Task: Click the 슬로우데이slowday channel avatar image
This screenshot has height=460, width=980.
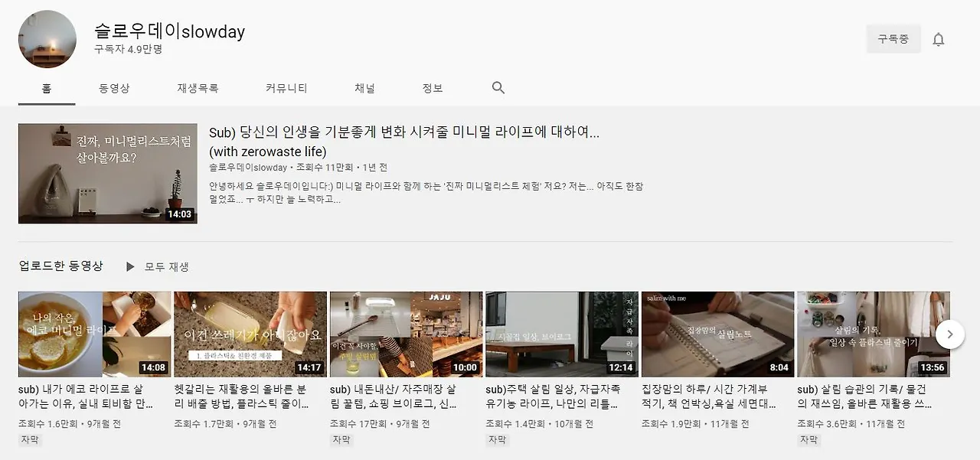Action: click(47, 39)
